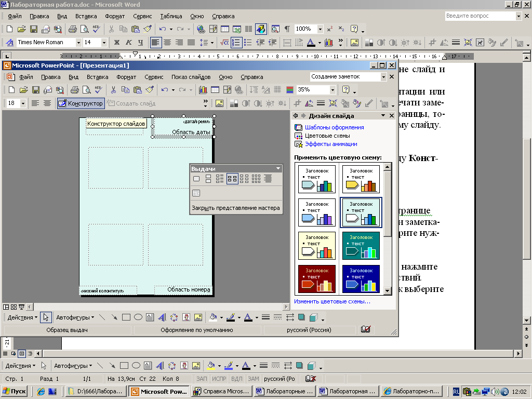Click PowerPoint 3-D style icon

[313, 317]
